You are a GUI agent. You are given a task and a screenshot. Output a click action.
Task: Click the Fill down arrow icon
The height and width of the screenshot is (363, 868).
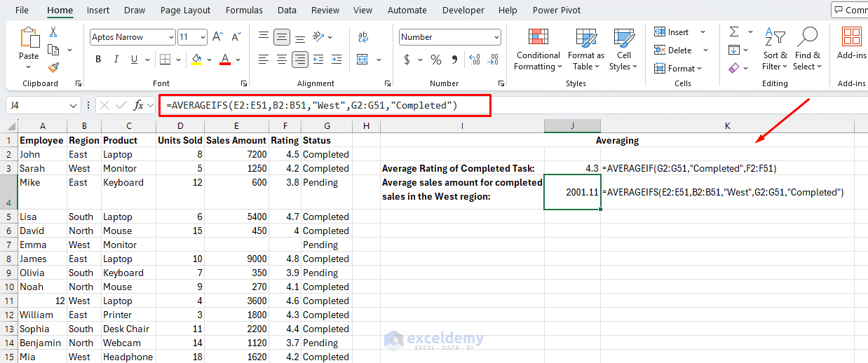point(734,50)
